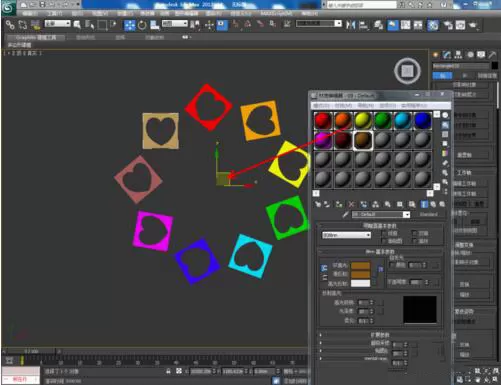Screen dimensions: 501x385
Task: Toggle Backlight in Material Editor
Action: pyautogui.click(x=445, y=125)
